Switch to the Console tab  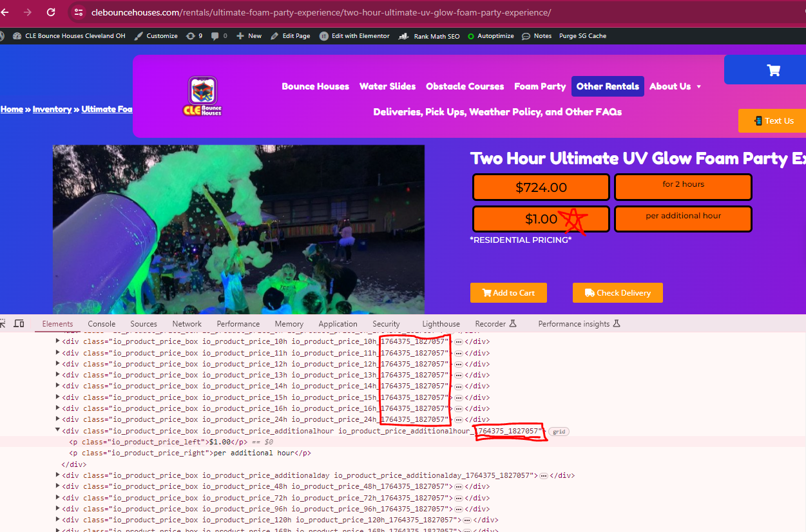click(x=102, y=324)
